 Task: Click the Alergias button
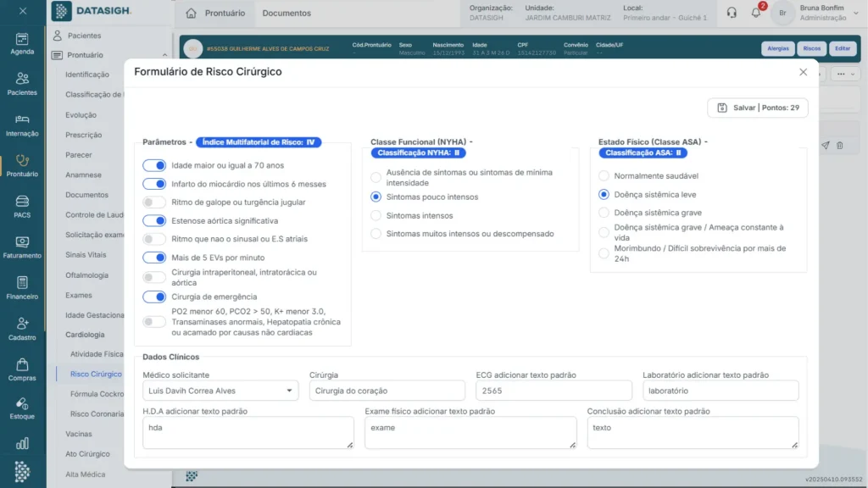tap(777, 48)
